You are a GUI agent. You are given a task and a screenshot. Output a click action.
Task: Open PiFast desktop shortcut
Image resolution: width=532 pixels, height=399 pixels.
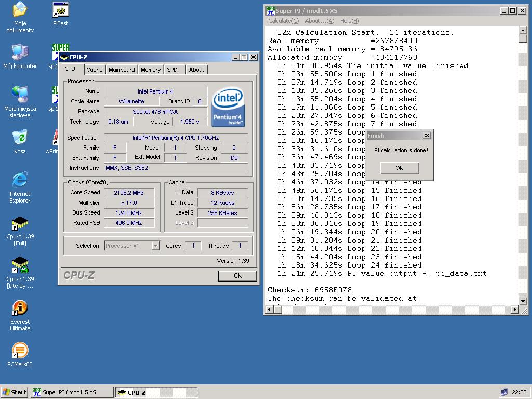click(60, 14)
